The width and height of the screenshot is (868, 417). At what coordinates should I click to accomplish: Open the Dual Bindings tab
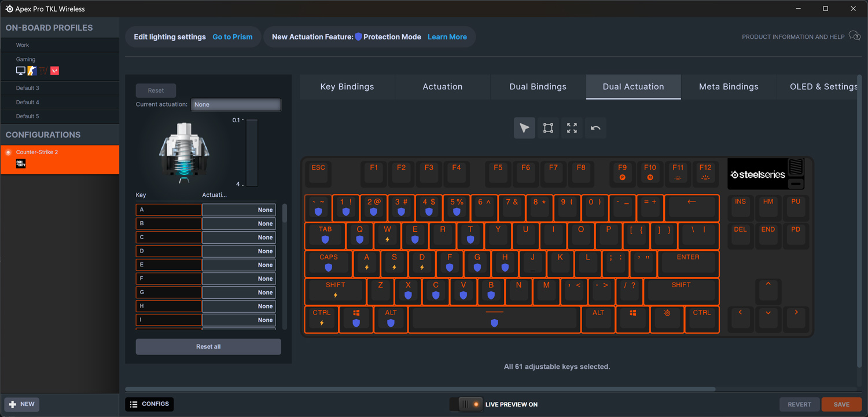(538, 87)
